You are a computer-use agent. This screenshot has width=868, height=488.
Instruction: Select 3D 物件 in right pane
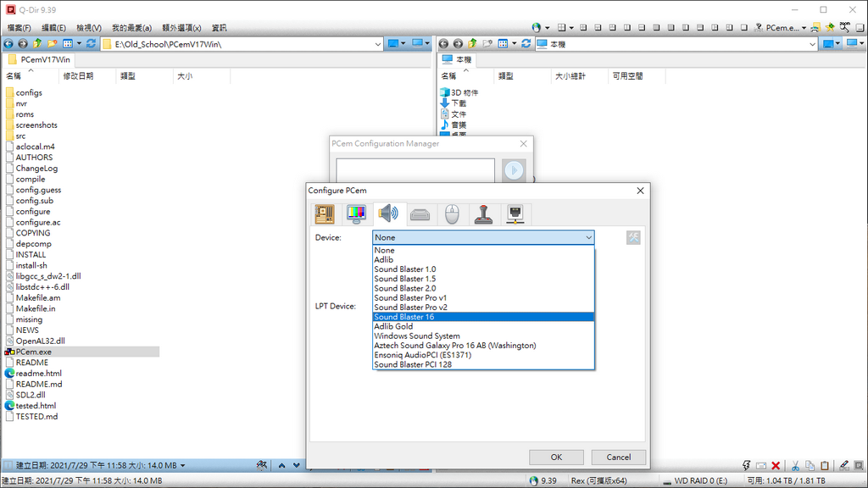tap(459, 92)
